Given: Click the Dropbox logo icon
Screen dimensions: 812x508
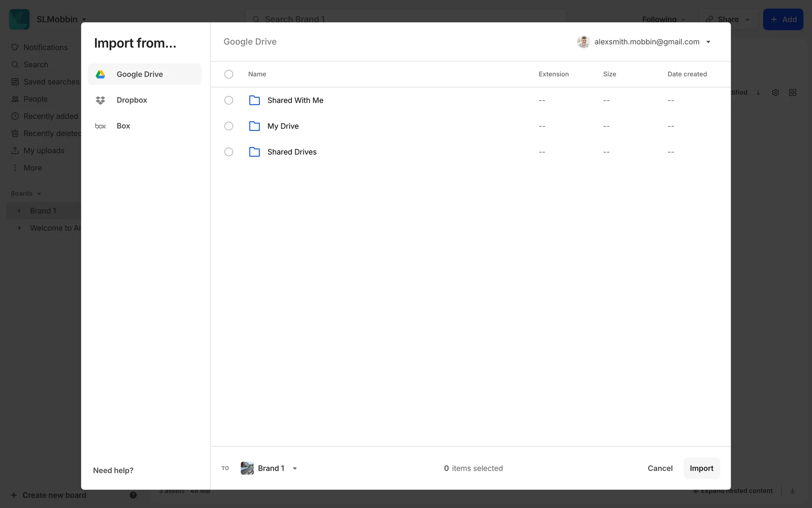Looking at the screenshot, I should [x=100, y=100].
